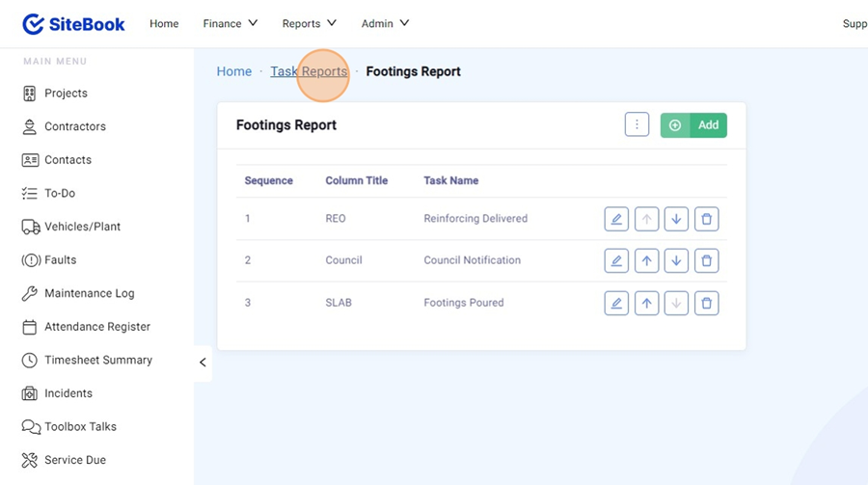Expand the Finance dropdown menu
The image size is (868, 485).
tap(230, 24)
